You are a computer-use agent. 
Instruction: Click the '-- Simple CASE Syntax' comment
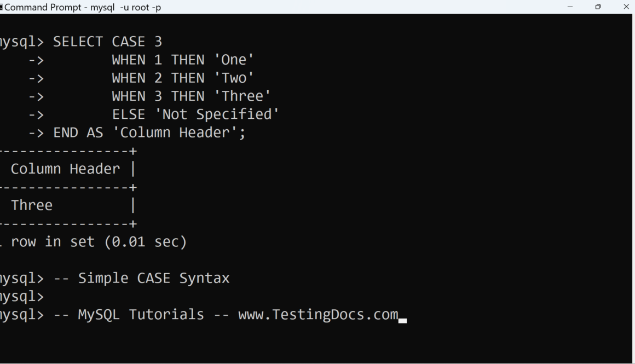point(141,278)
